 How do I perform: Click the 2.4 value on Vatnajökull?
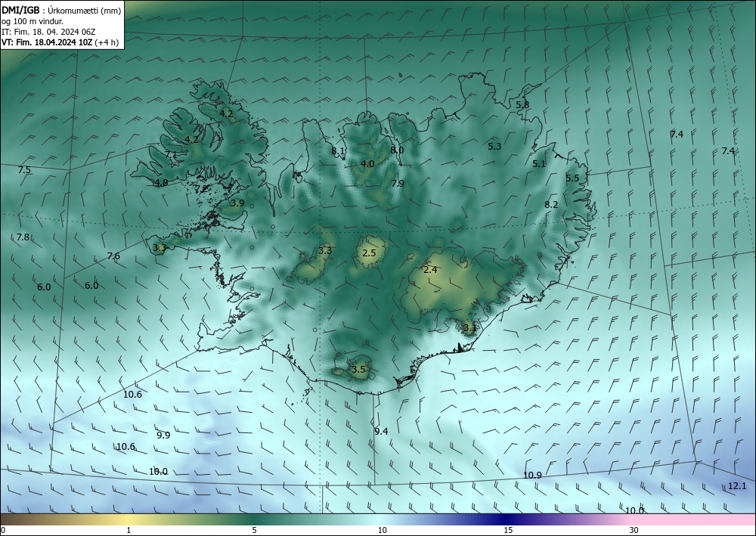430,270
